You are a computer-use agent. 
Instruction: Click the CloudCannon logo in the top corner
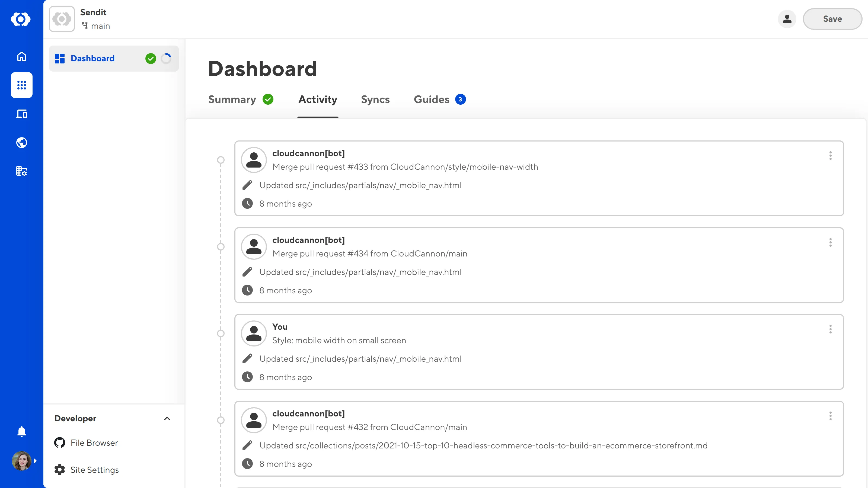pyautogui.click(x=21, y=19)
